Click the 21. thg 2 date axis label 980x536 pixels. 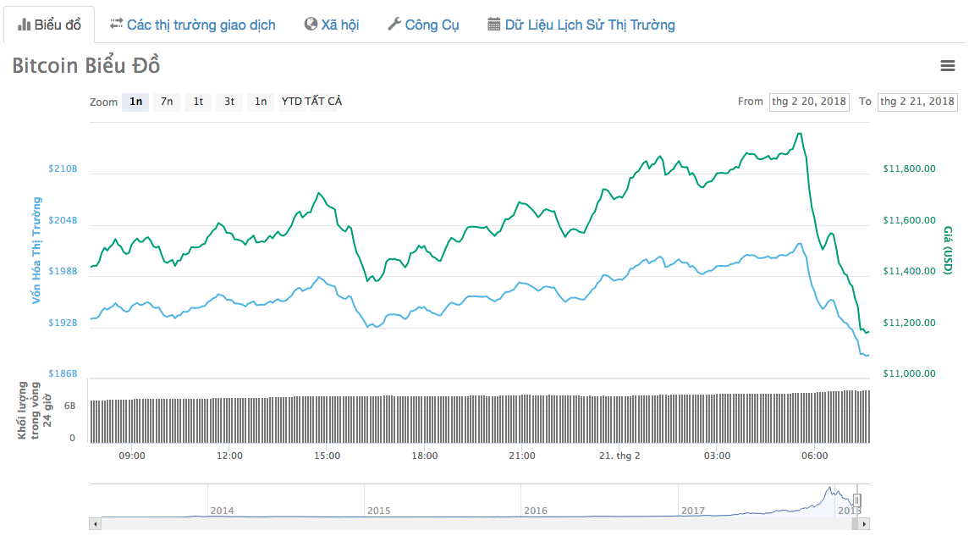pyautogui.click(x=619, y=456)
